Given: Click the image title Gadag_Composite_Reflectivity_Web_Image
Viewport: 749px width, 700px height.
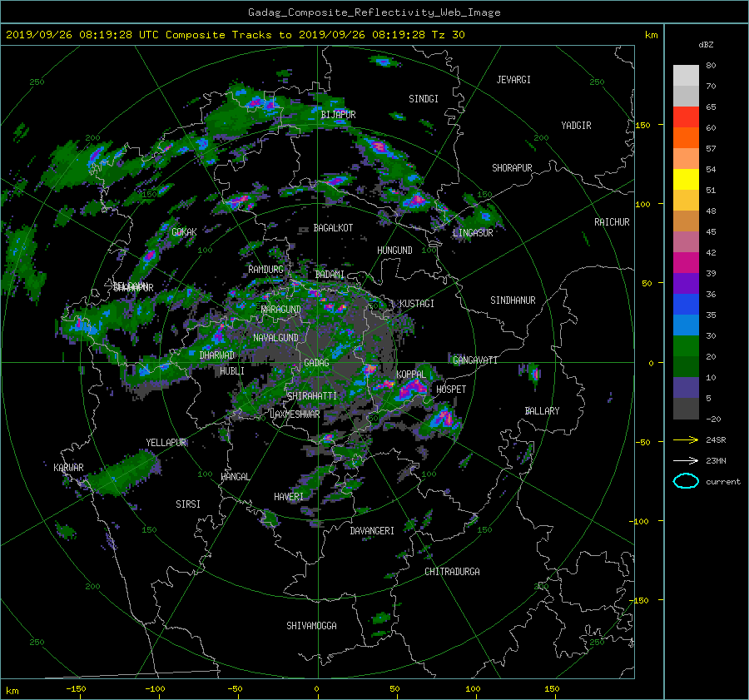Looking at the screenshot, I should (x=374, y=12).
